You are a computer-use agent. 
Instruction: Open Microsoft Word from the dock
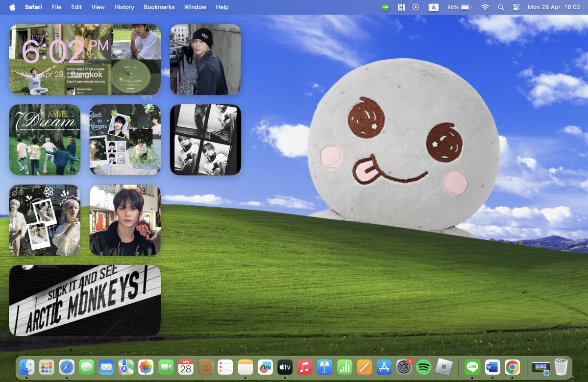click(x=492, y=367)
